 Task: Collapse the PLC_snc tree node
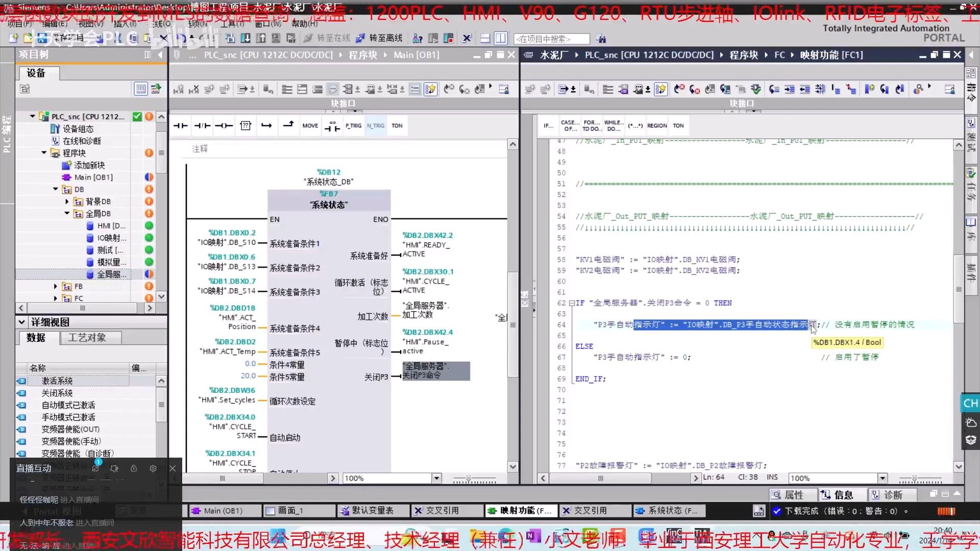click(33, 116)
